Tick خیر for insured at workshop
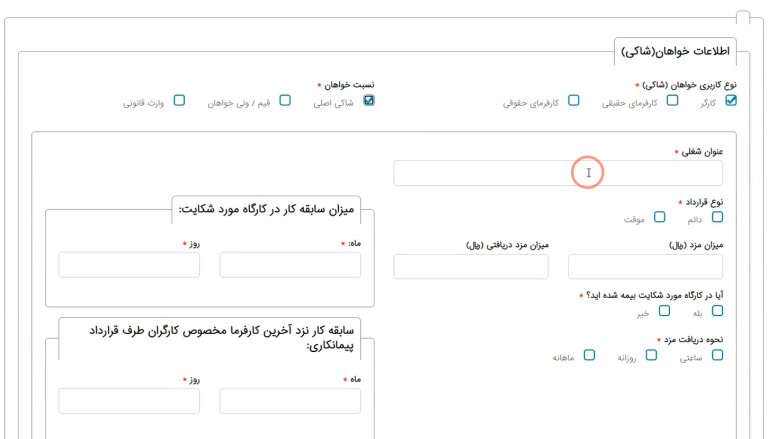This screenshot has width=768, height=439. point(664,311)
